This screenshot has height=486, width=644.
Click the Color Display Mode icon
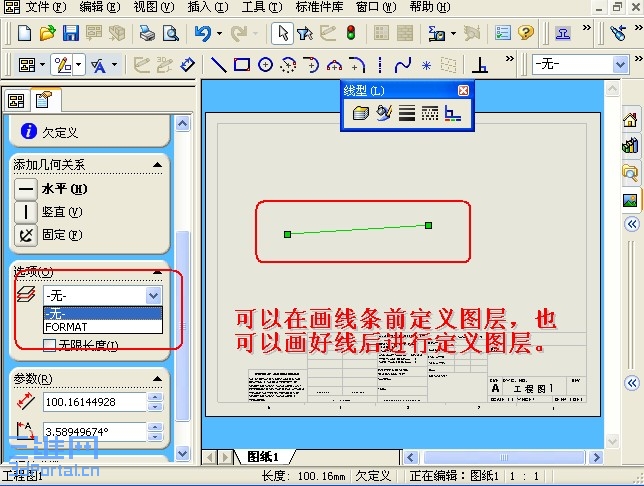[453, 113]
